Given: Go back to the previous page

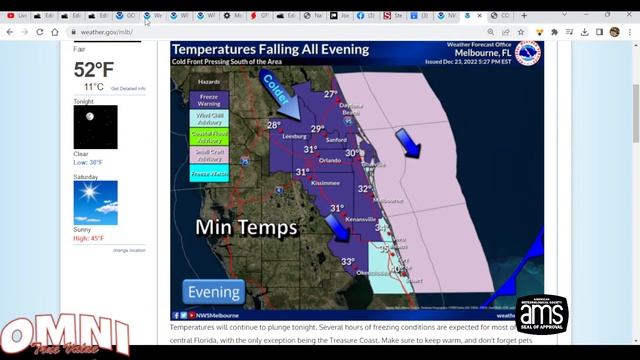Looking at the screenshot, I should click(x=10, y=32).
